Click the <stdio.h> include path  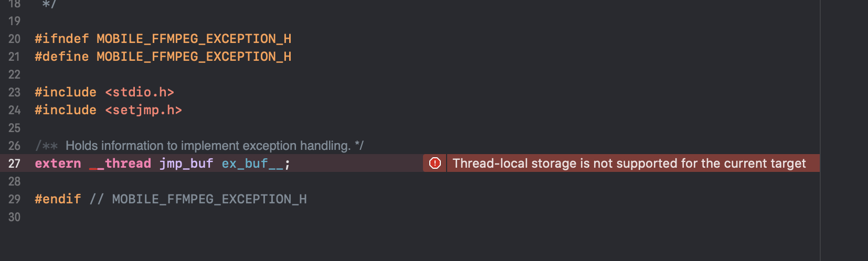point(140,92)
